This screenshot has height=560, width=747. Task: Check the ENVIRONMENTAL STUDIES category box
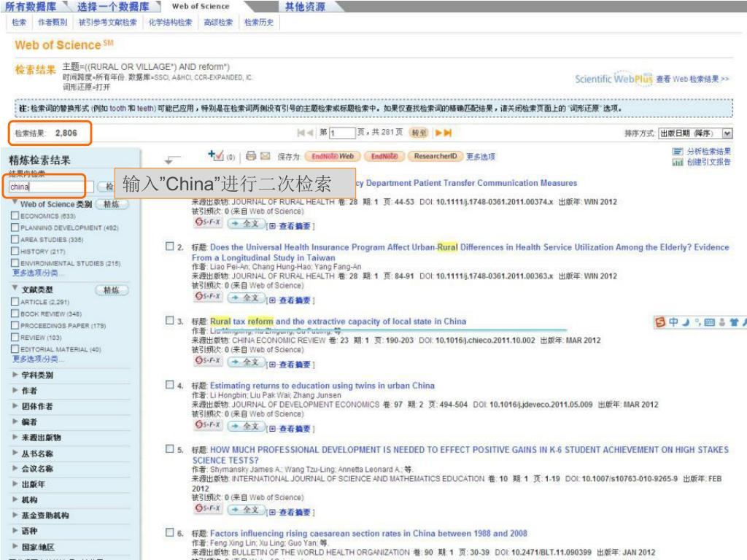pyautogui.click(x=15, y=263)
